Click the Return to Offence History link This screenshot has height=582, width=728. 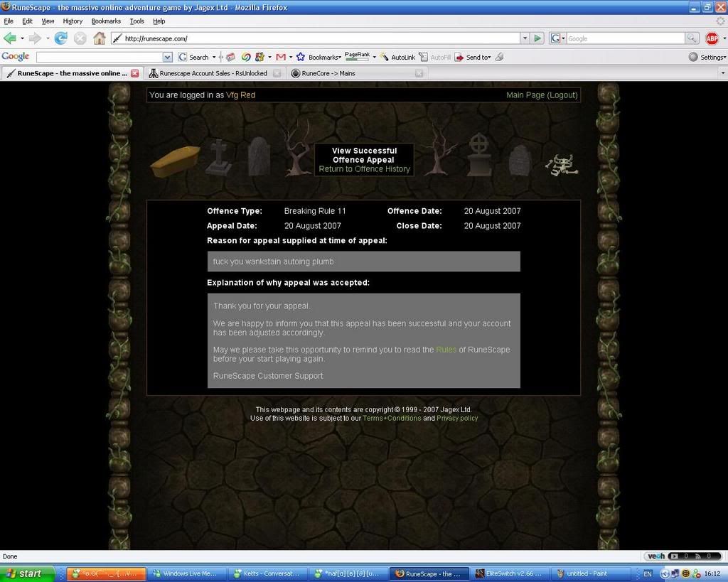tap(364, 169)
